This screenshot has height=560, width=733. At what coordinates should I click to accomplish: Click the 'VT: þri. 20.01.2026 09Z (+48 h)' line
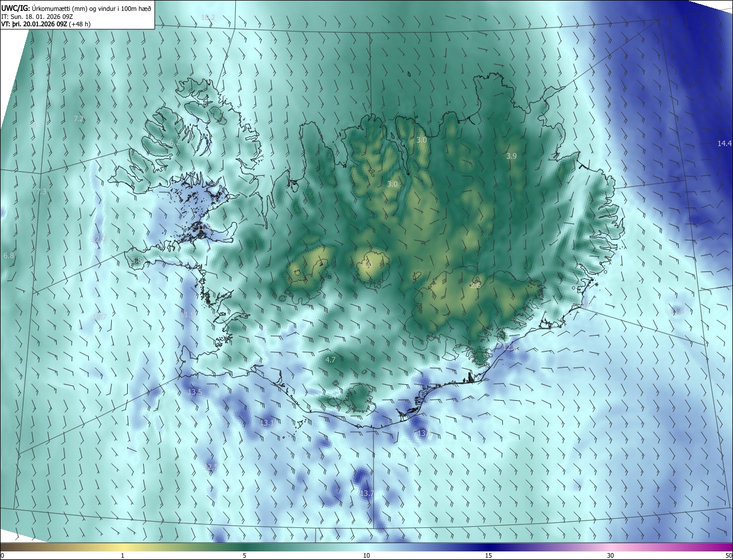click(47, 24)
